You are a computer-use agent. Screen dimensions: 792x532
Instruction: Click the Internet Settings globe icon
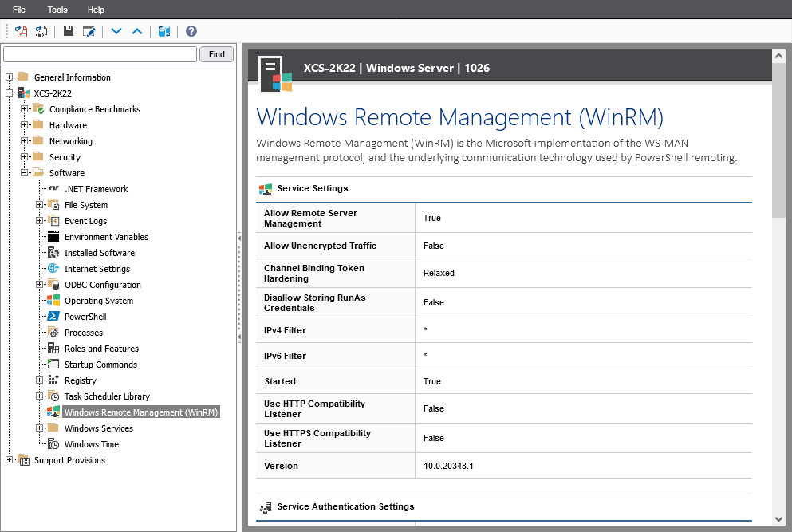pos(53,268)
